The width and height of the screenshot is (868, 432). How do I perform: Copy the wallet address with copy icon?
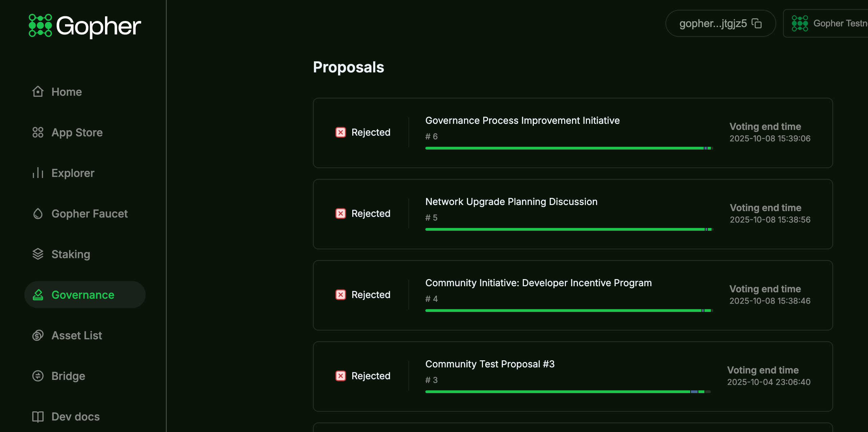[x=757, y=23]
